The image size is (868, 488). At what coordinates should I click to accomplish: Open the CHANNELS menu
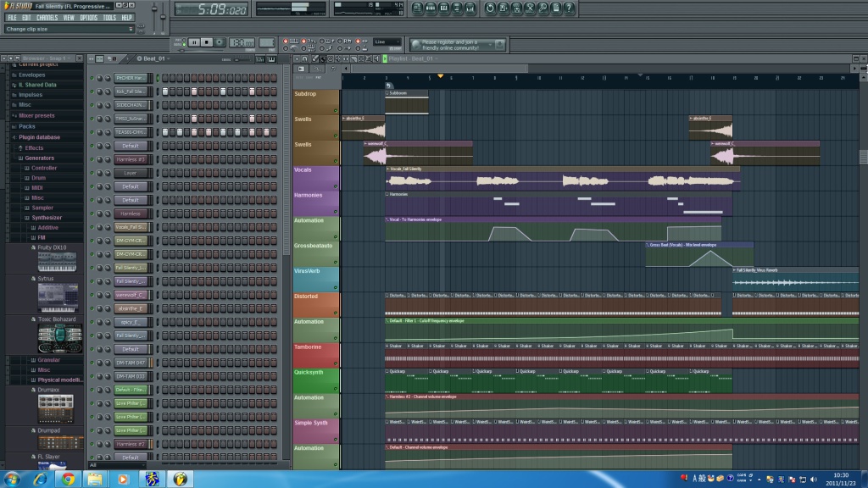pos(47,18)
